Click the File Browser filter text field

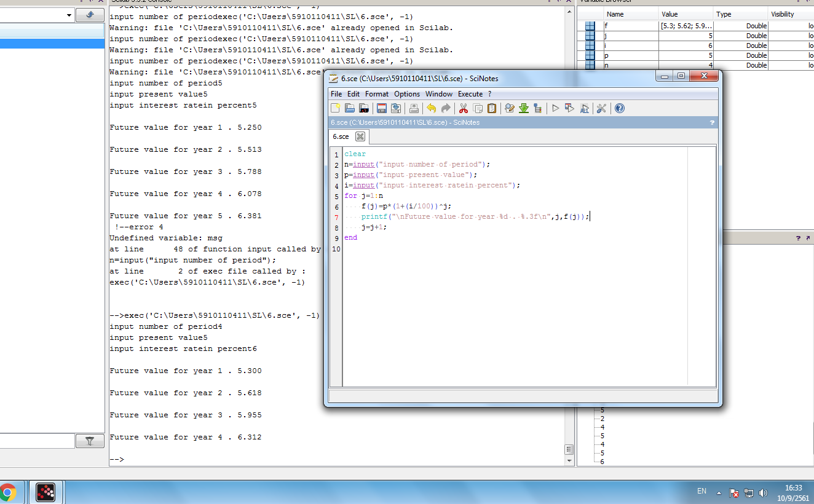[37, 441]
